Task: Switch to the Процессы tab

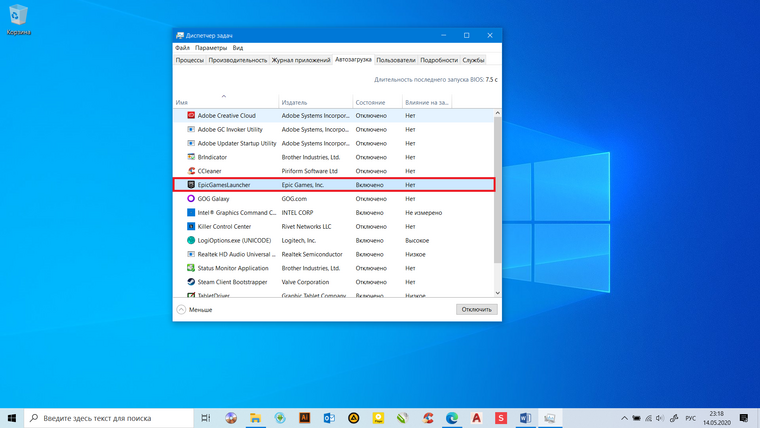Action: [190, 60]
